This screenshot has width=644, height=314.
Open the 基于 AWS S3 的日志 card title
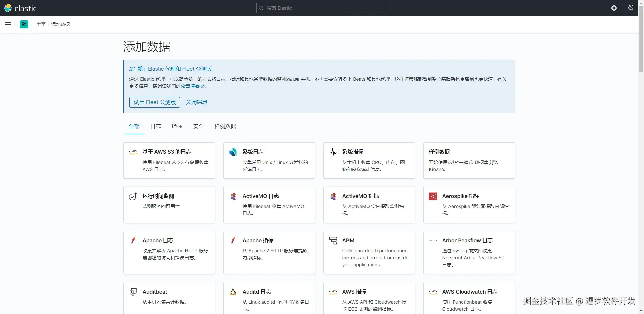click(167, 152)
